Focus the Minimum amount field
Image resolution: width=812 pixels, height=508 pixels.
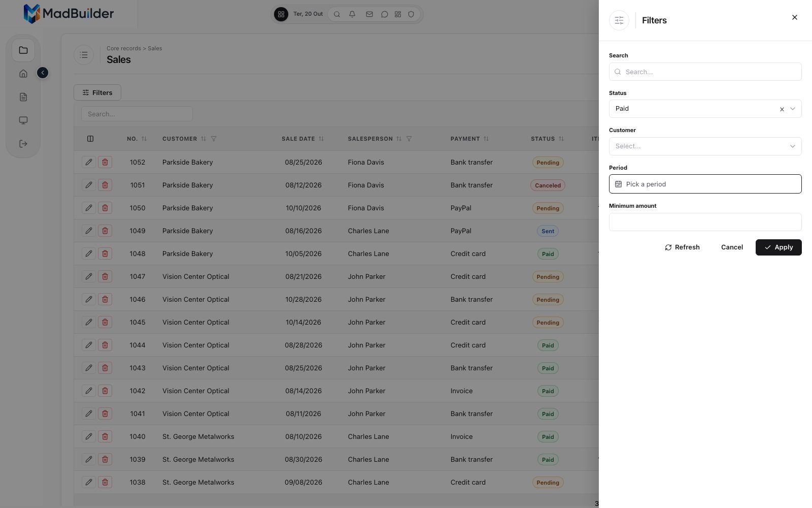pyautogui.click(x=705, y=222)
